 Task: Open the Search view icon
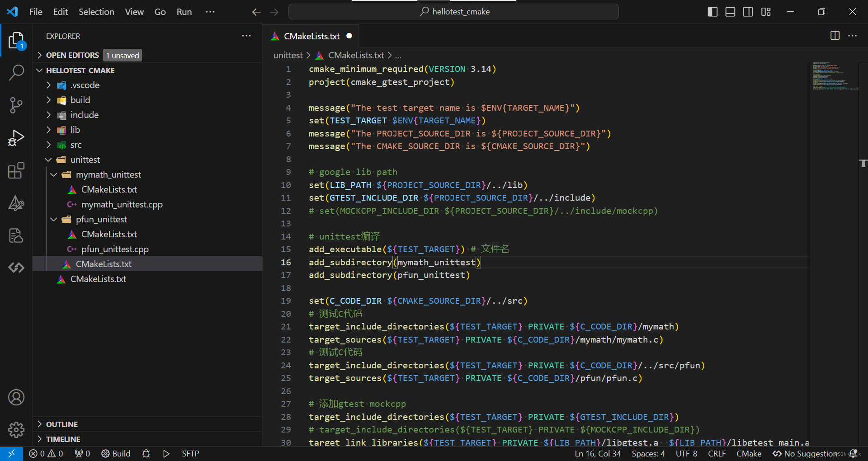16,72
